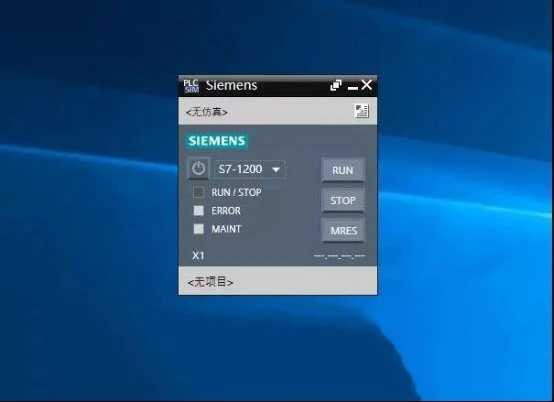Click the STOP button
The width and height of the screenshot is (554, 402).
pos(343,200)
